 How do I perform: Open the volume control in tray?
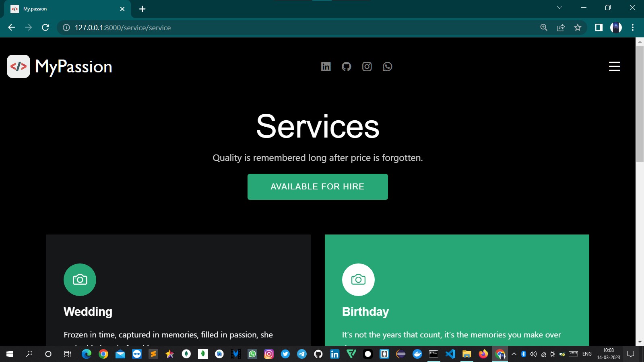[533, 354]
